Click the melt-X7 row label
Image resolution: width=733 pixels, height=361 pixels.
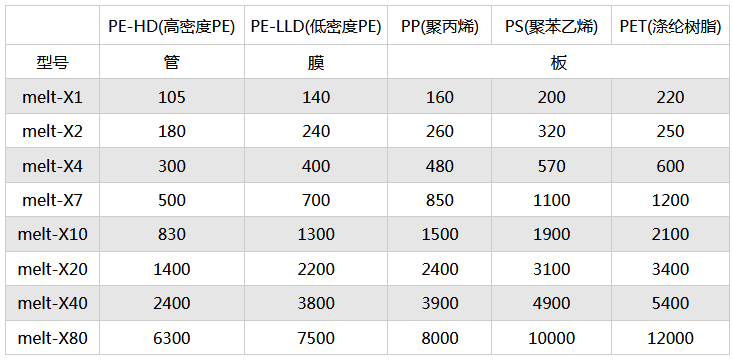coord(52,200)
